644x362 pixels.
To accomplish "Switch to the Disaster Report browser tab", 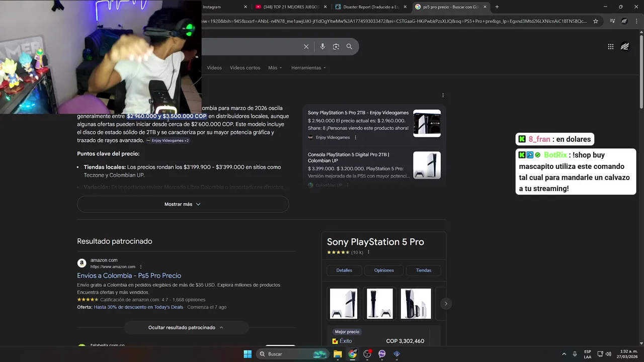I will pyautogui.click(x=371, y=7).
